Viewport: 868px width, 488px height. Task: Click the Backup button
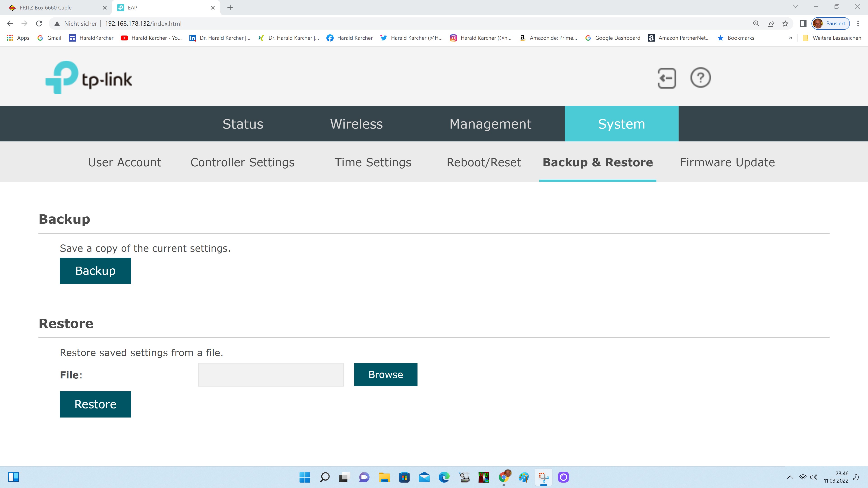pyautogui.click(x=95, y=271)
